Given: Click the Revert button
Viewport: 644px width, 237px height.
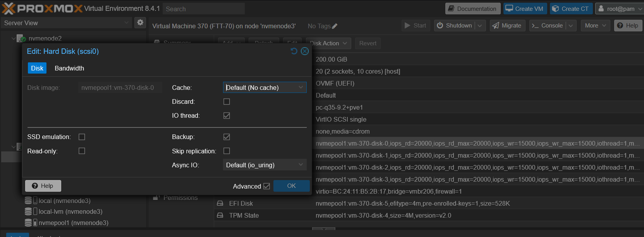Looking at the screenshot, I should (368, 43).
